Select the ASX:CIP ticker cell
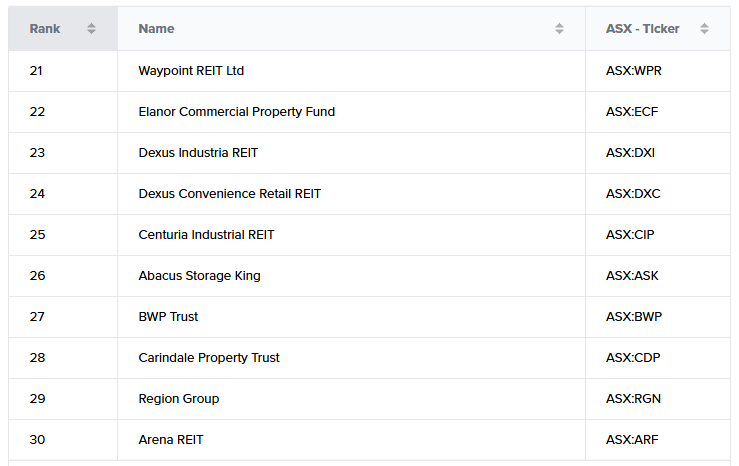Screen dimensions: 739x466 tap(630, 235)
